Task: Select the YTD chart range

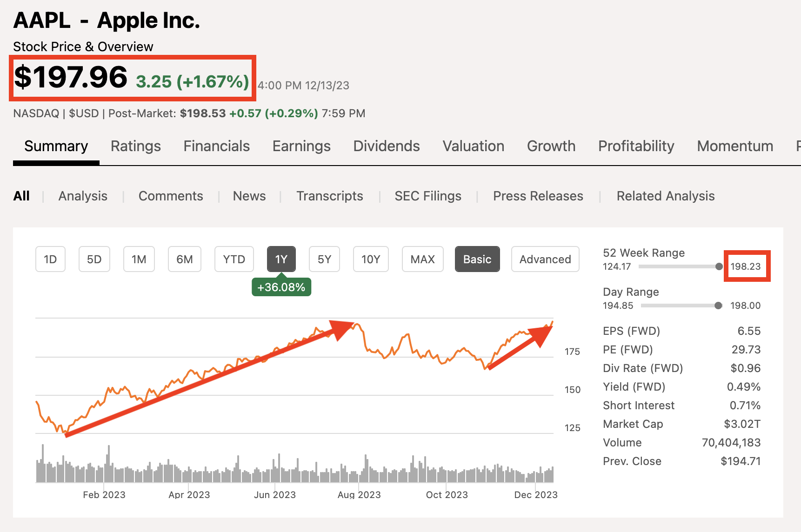Action: click(234, 259)
